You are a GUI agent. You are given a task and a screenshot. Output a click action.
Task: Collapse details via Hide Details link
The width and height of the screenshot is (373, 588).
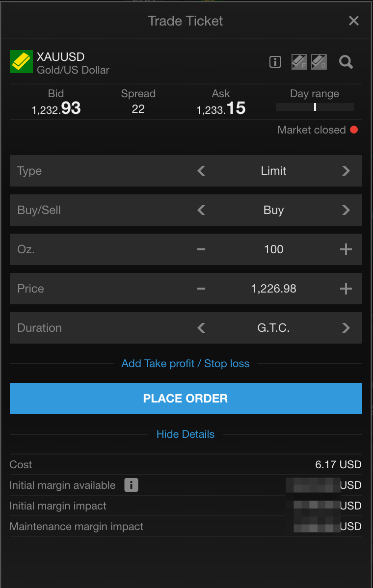coord(186,434)
